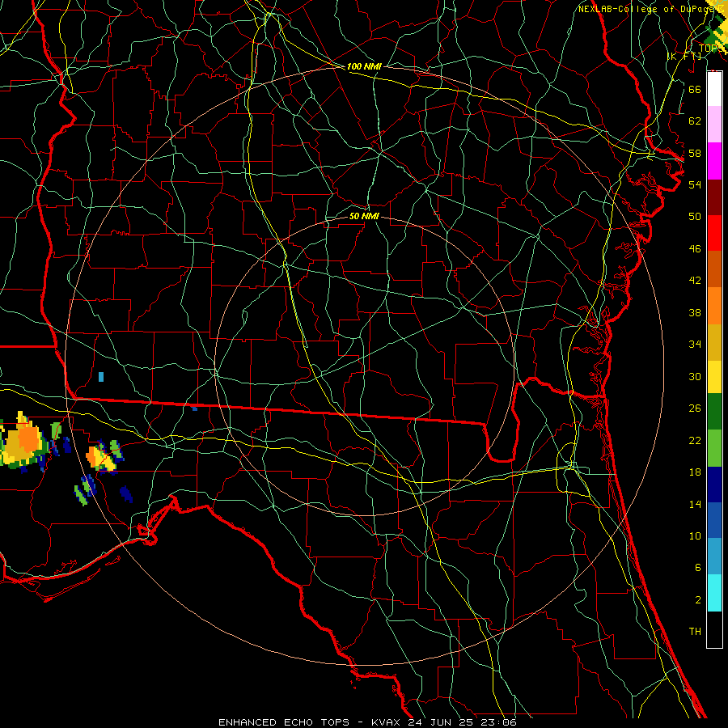Click the 6 legend value
The width and height of the screenshot is (728, 728).
(697, 568)
